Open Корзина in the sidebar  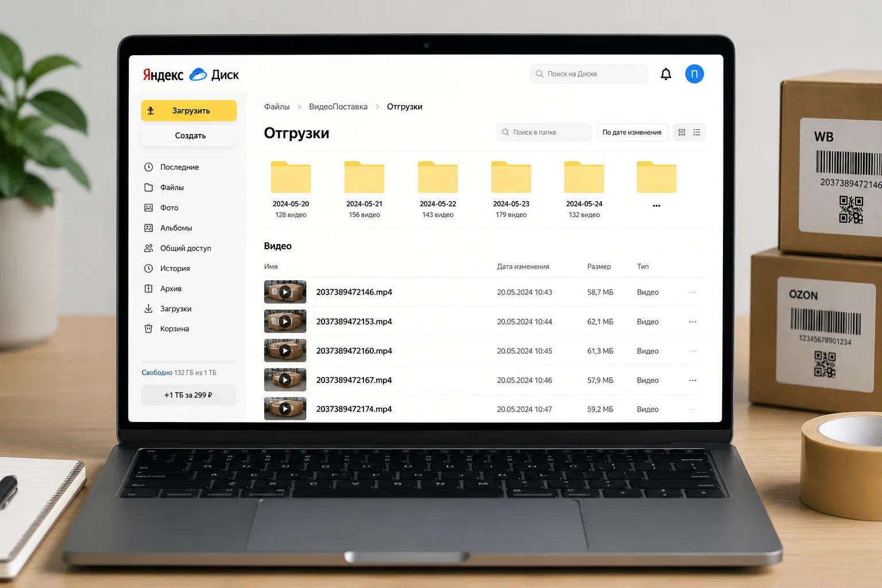point(175,328)
